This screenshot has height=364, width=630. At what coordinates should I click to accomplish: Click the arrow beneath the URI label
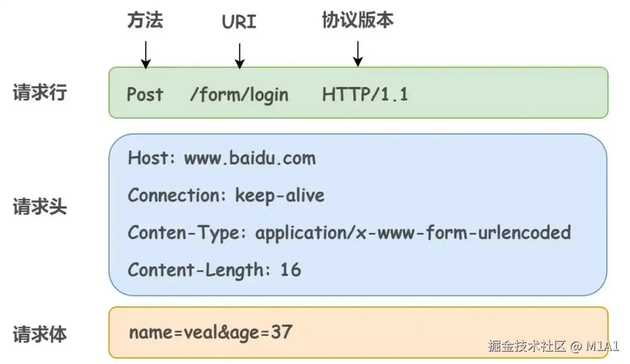click(239, 56)
